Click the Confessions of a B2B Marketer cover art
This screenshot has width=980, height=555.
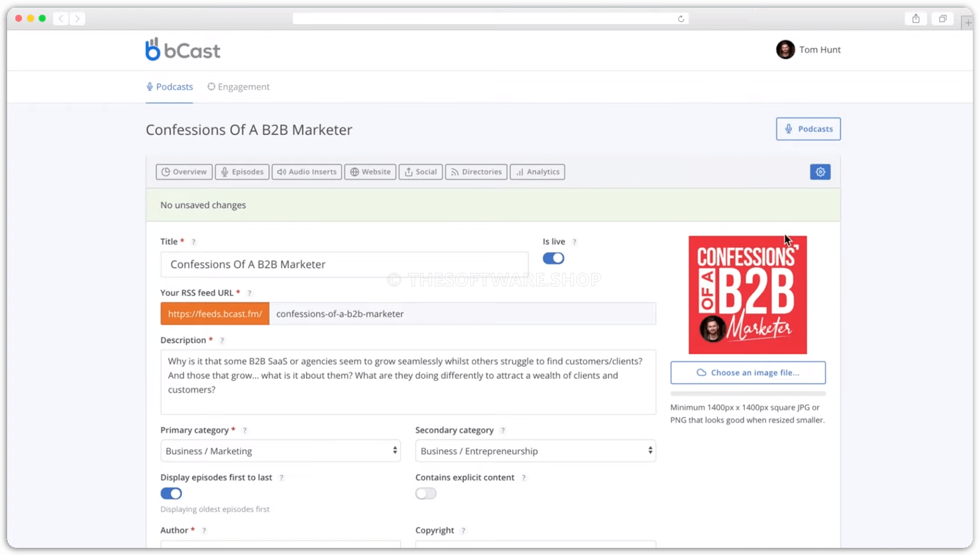(747, 295)
